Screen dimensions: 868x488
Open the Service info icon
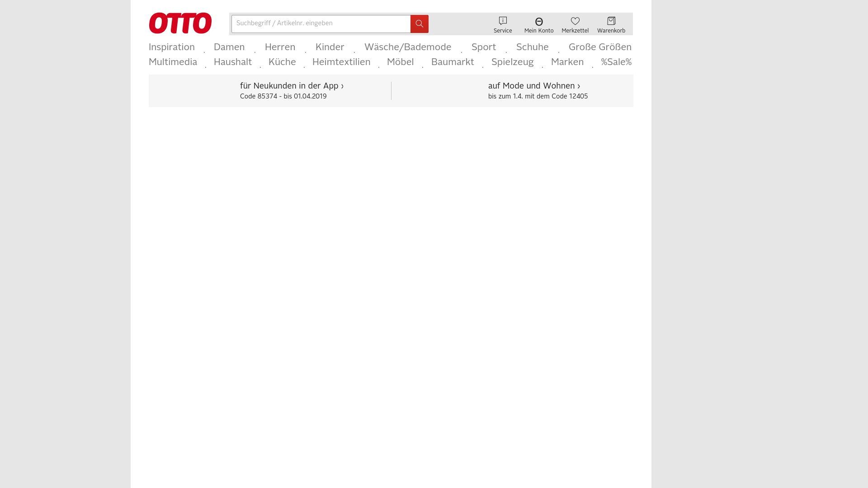tap(502, 21)
